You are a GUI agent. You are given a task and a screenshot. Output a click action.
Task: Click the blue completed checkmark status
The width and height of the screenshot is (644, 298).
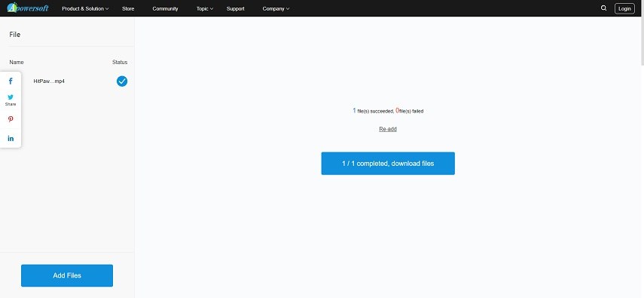[x=122, y=81]
